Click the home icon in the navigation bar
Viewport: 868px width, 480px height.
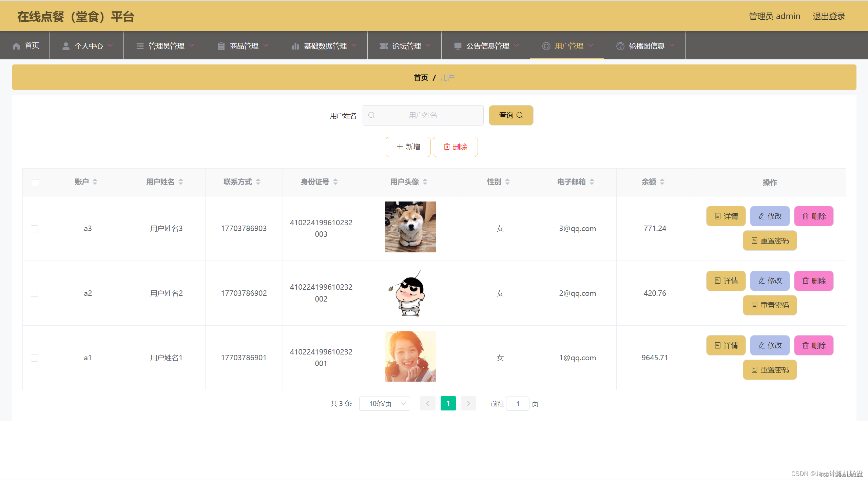tap(16, 46)
